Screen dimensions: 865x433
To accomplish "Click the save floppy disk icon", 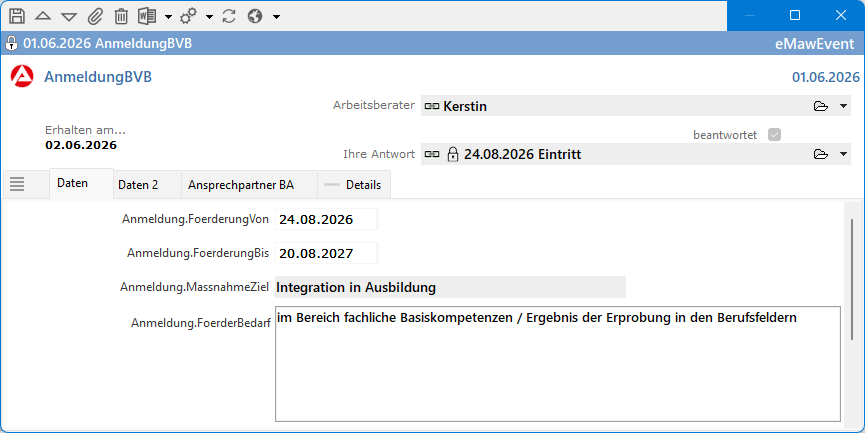I will click(x=17, y=16).
